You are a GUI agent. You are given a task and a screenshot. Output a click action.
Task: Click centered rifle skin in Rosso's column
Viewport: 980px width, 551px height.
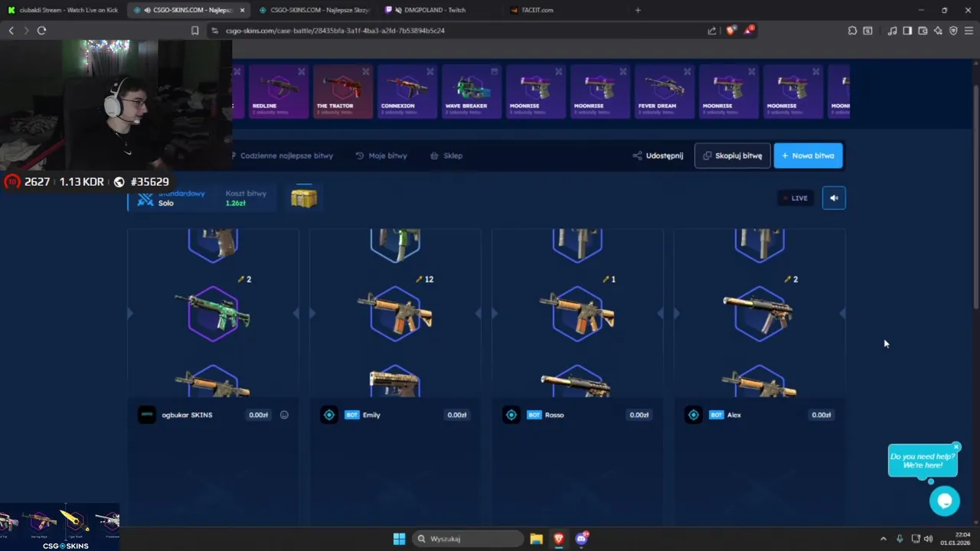577,314
